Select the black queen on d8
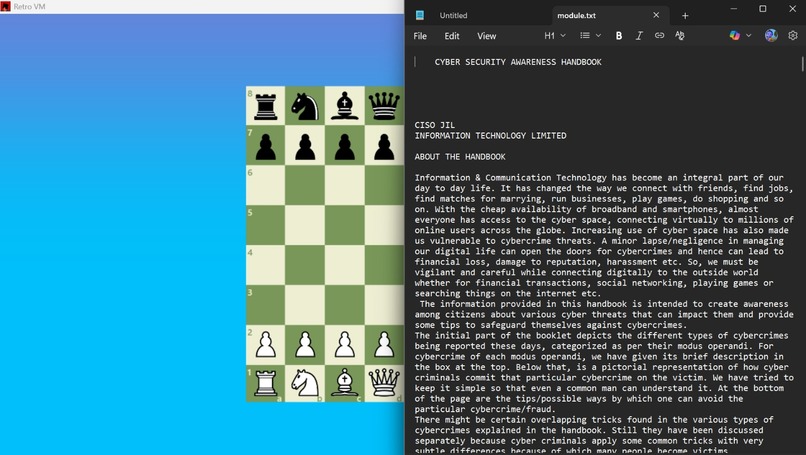806x455 pixels. [384, 106]
